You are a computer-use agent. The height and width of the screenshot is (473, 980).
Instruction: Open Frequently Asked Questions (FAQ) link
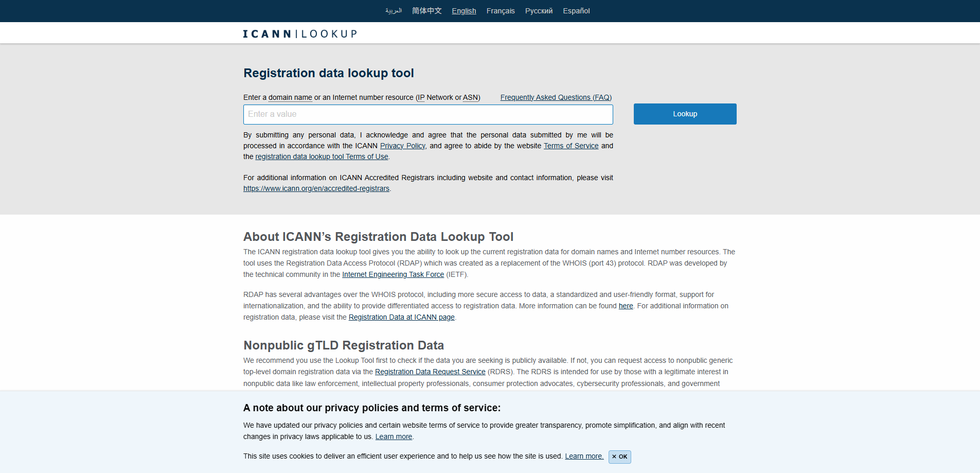[556, 97]
